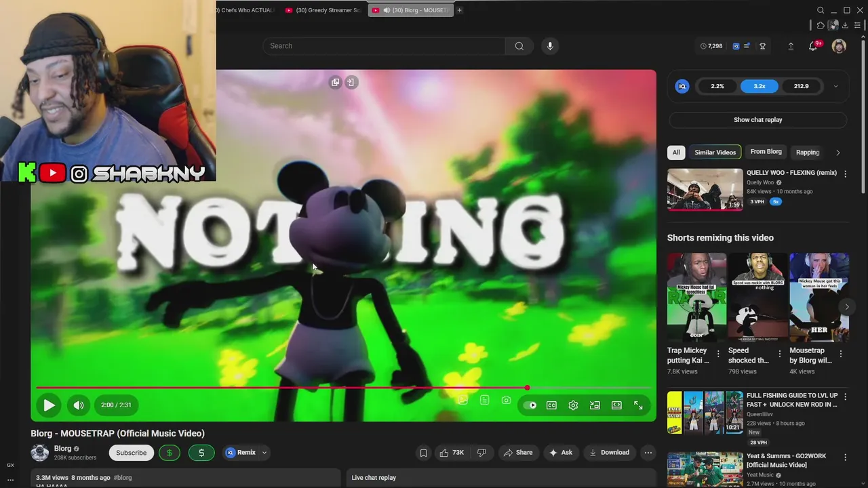Like the video with 73K likes
Viewport: 868px width, 488px height.
pos(452,453)
